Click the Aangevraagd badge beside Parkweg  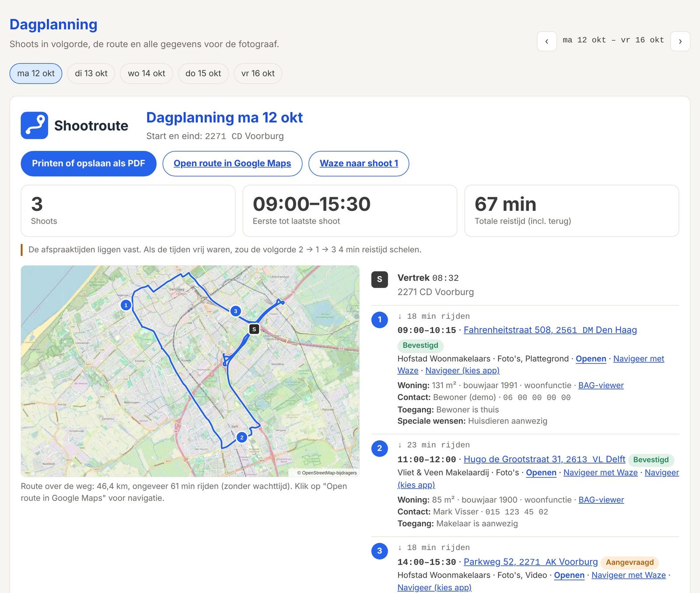630,562
